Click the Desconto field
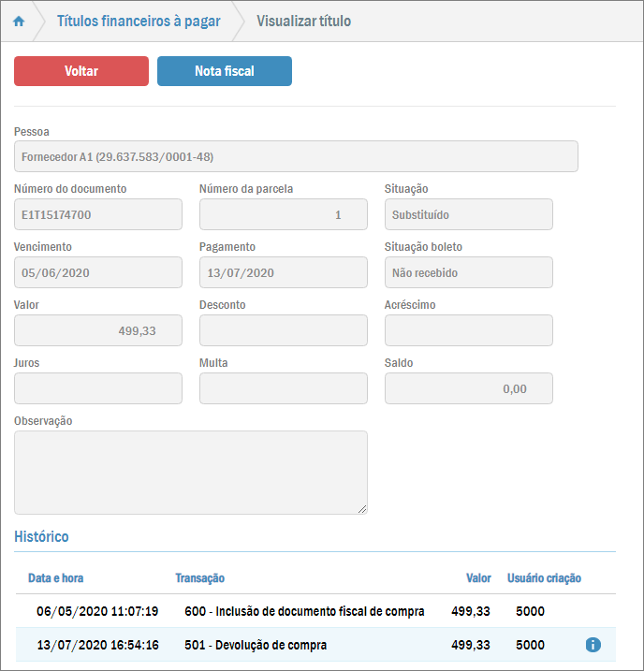The image size is (644, 671). coord(283,330)
